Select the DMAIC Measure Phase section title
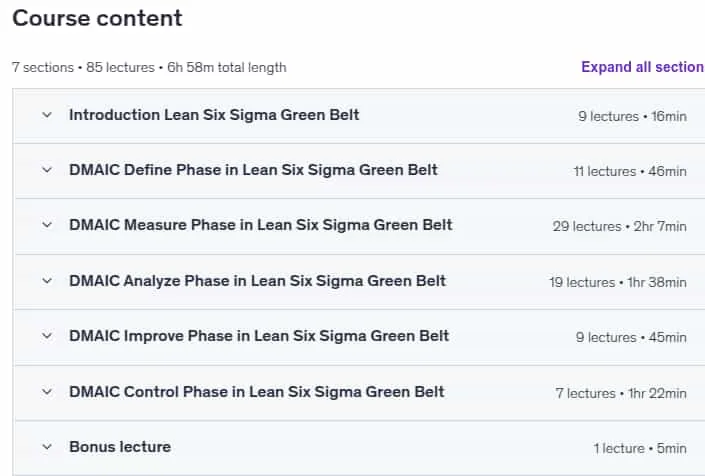This screenshot has width=705, height=476. [x=261, y=225]
